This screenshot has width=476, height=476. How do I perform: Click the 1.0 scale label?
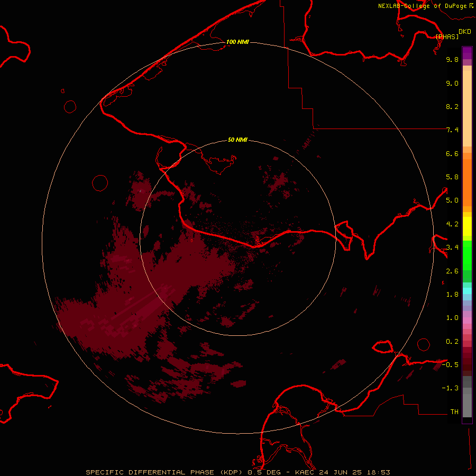[452, 318]
